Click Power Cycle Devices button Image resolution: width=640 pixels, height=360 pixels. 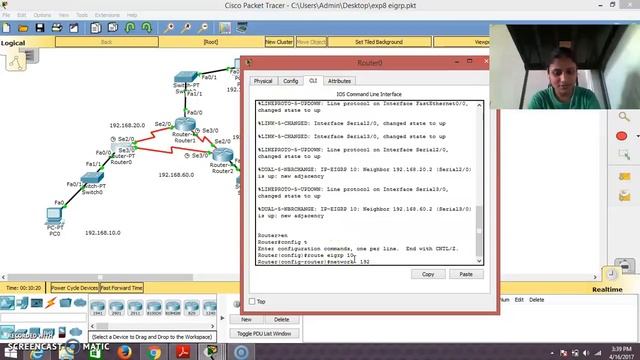coord(75,288)
